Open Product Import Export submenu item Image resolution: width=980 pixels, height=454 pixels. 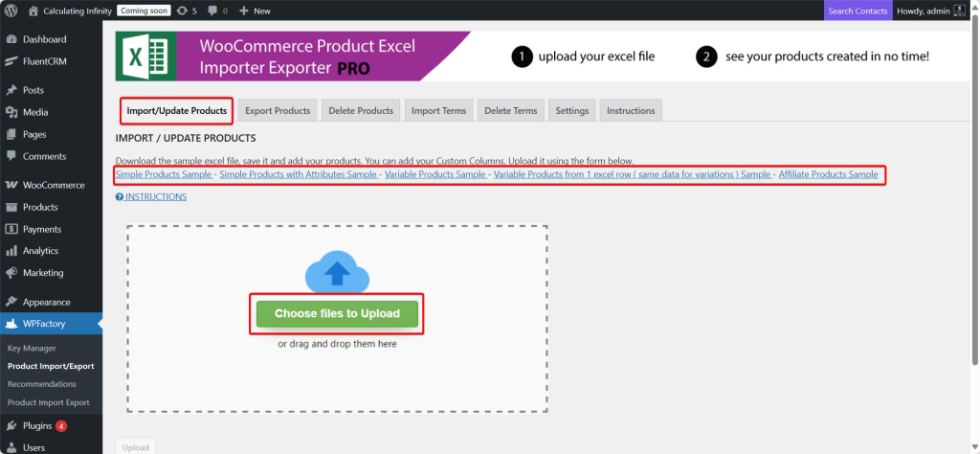(48, 402)
